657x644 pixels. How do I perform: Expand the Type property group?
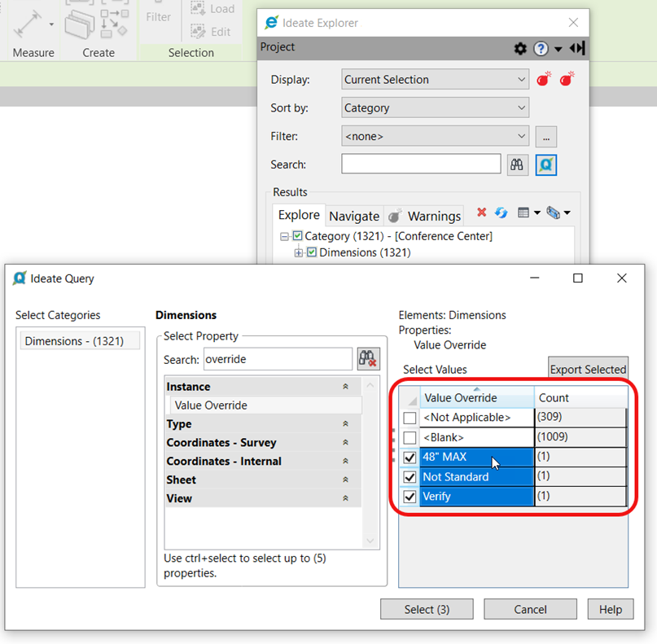pyautogui.click(x=345, y=424)
